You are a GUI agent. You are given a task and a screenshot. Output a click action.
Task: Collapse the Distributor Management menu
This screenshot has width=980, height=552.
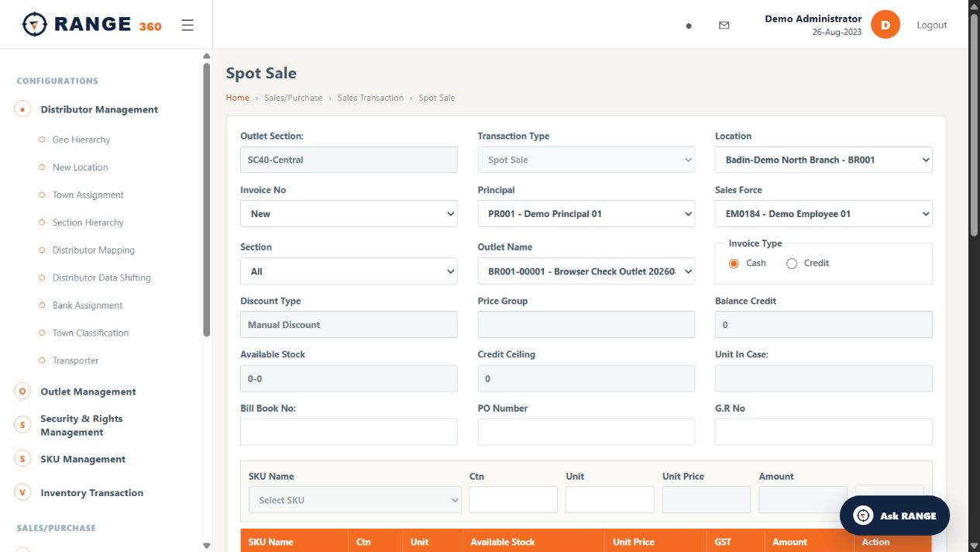[99, 109]
